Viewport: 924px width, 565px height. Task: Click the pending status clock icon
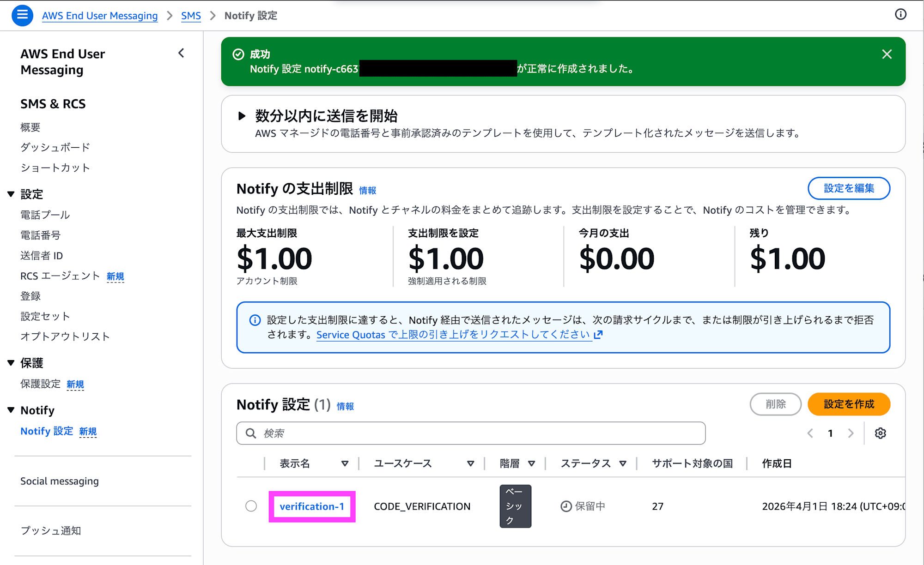565,506
